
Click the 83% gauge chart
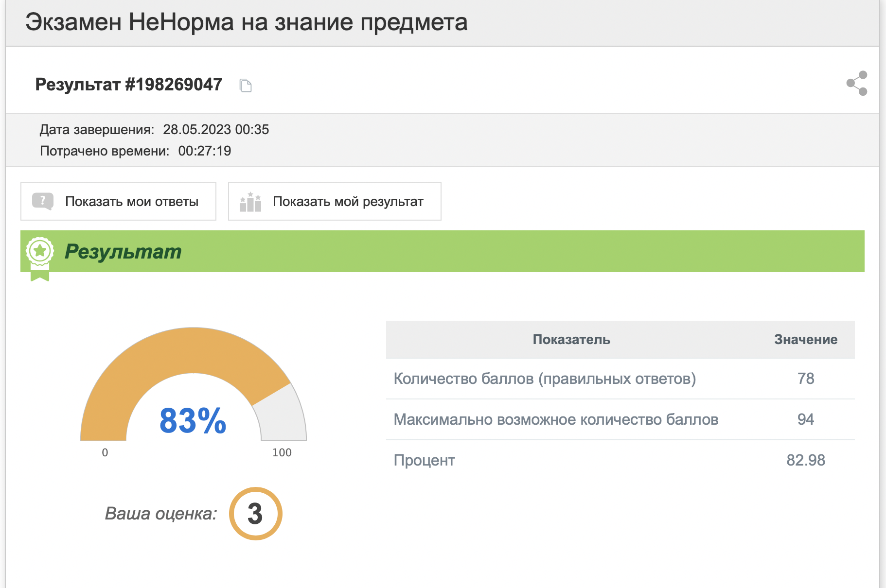pos(194,384)
